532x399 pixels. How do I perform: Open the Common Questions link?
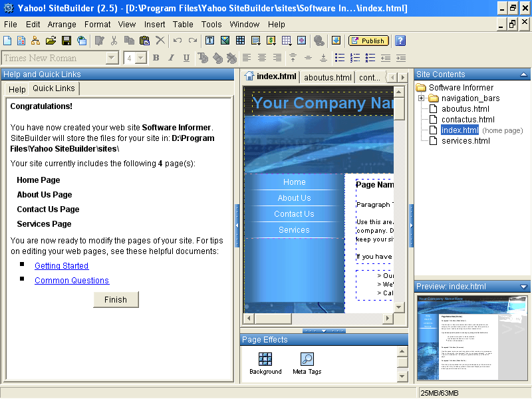[72, 280]
